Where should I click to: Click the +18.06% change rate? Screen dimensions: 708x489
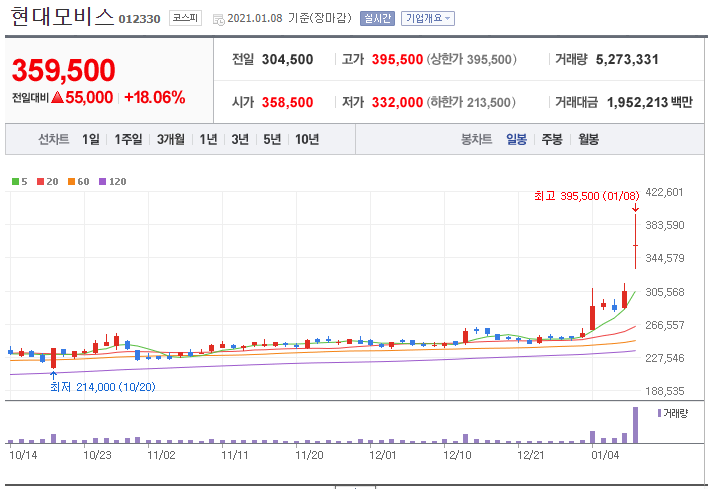click(x=154, y=98)
